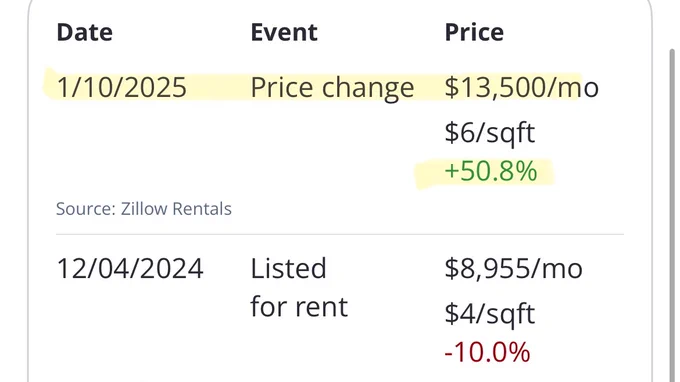Click the $4/sqft value
Viewport: 680px width, 382px height.
(x=490, y=314)
